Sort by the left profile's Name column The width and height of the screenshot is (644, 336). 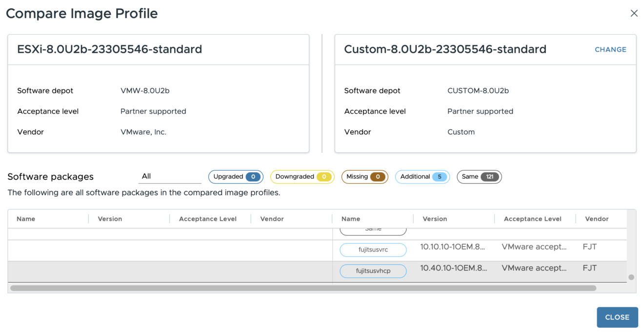click(26, 219)
